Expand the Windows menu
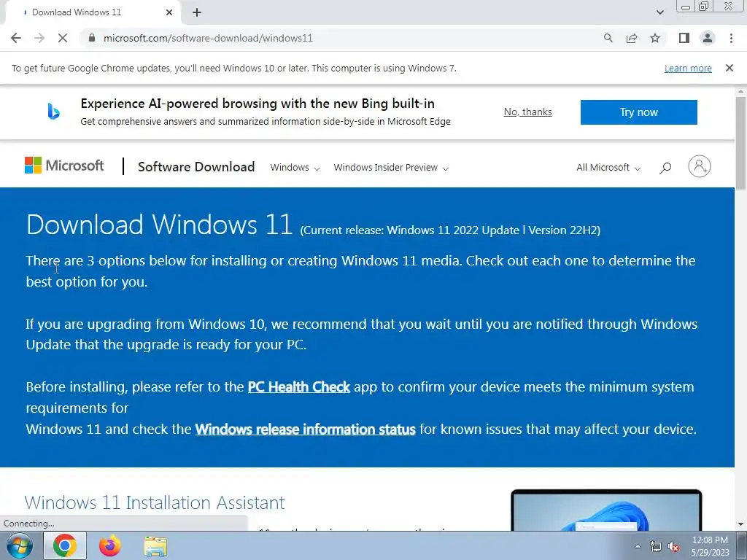 coord(295,168)
